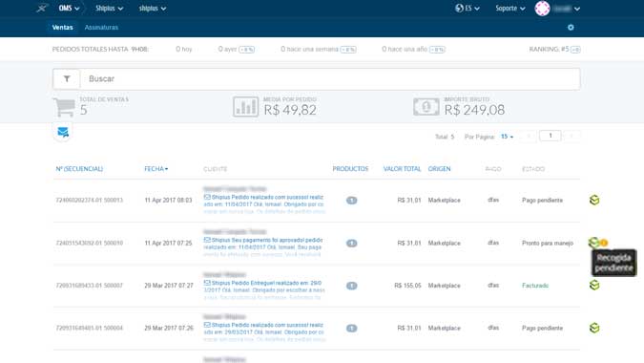Change Por Página value 15 dropdown

coord(507,137)
